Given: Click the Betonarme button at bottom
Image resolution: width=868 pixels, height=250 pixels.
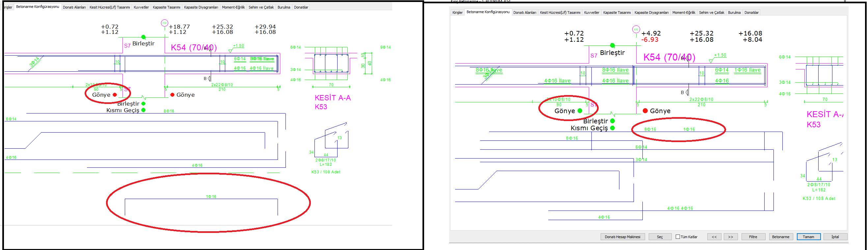Looking at the screenshot, I should [781, 237].
